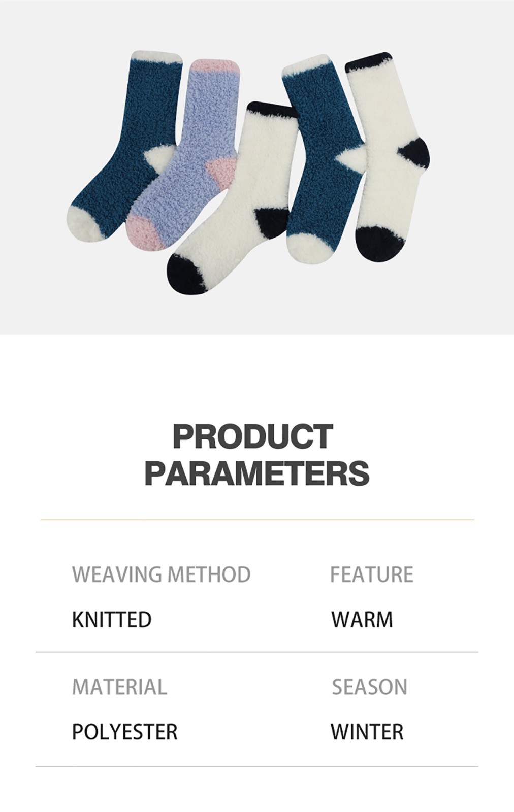Screen dimensions: 514x812
Task: Click the MATERIAL label
Action: (x=119, y=687)
